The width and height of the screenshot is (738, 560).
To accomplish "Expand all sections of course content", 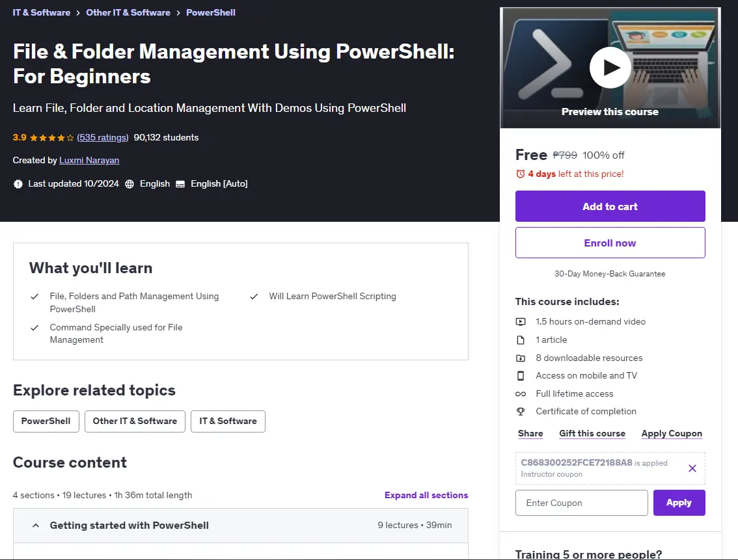I will [x=426, y=495].
